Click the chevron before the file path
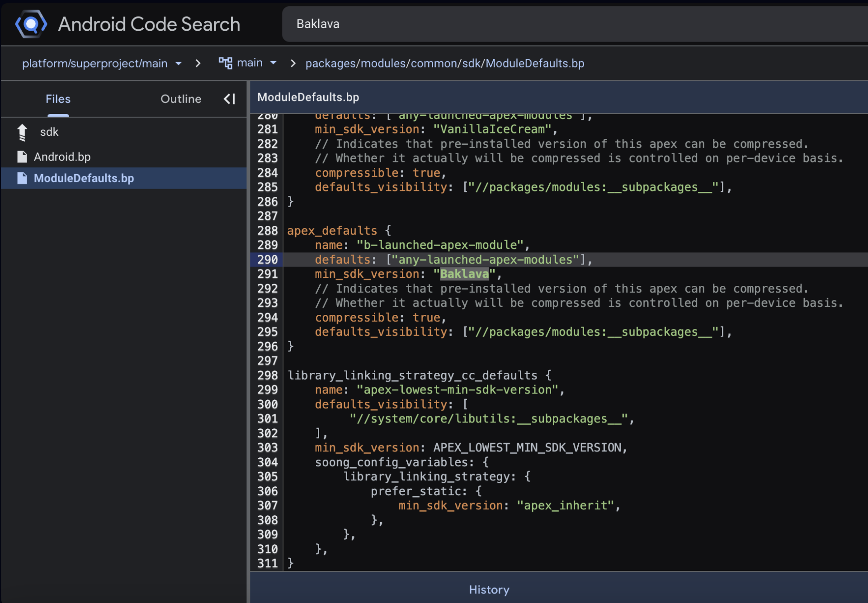868x603 pixels. coord(293,63)
